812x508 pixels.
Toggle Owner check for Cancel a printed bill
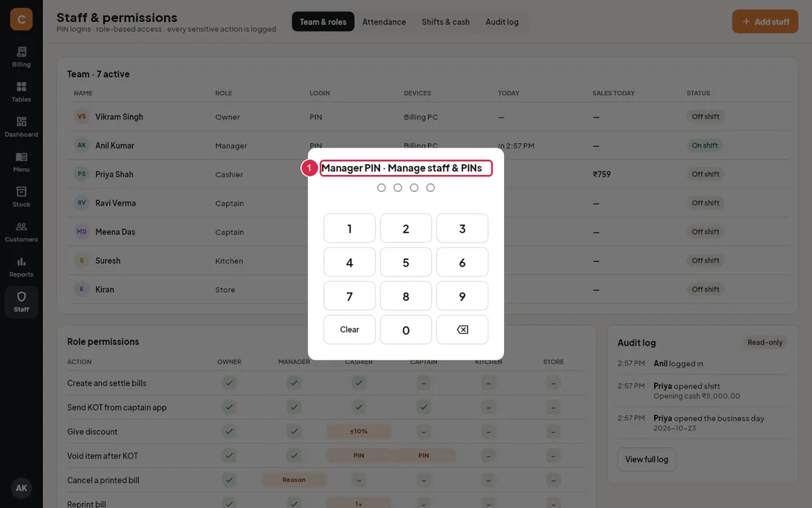229,480
